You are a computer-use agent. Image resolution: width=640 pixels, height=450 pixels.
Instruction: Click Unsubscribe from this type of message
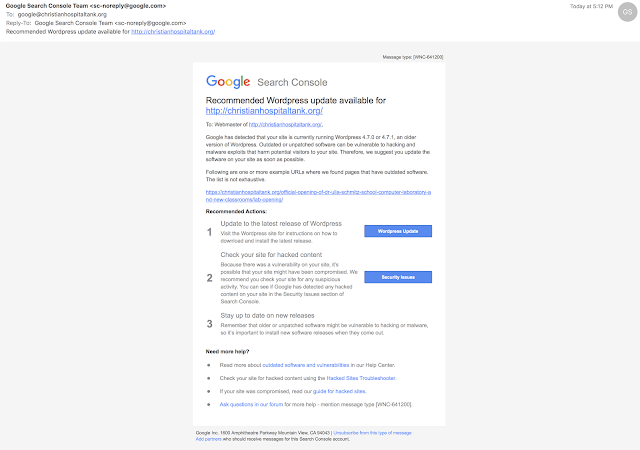click(x=372, y=433)
